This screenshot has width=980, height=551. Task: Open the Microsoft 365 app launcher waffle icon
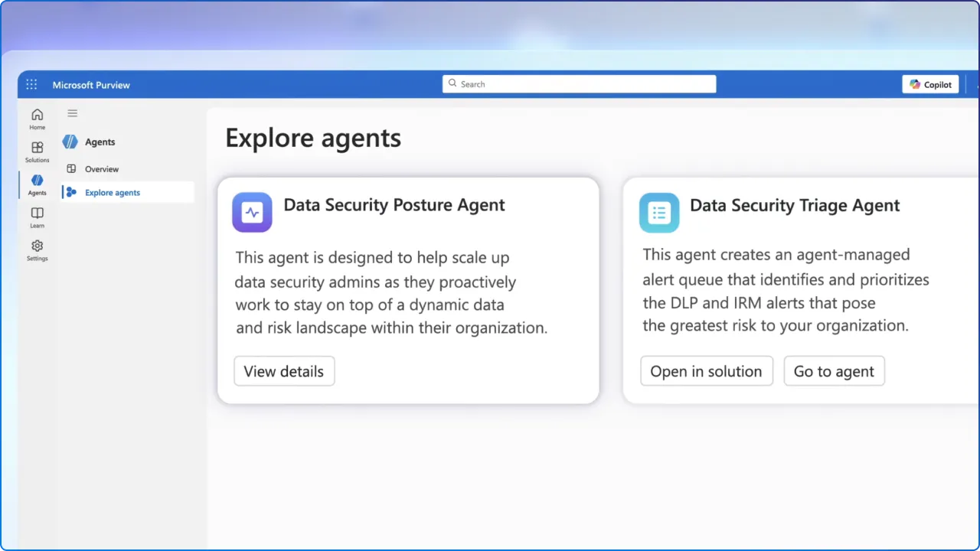(x=31, y=84)
